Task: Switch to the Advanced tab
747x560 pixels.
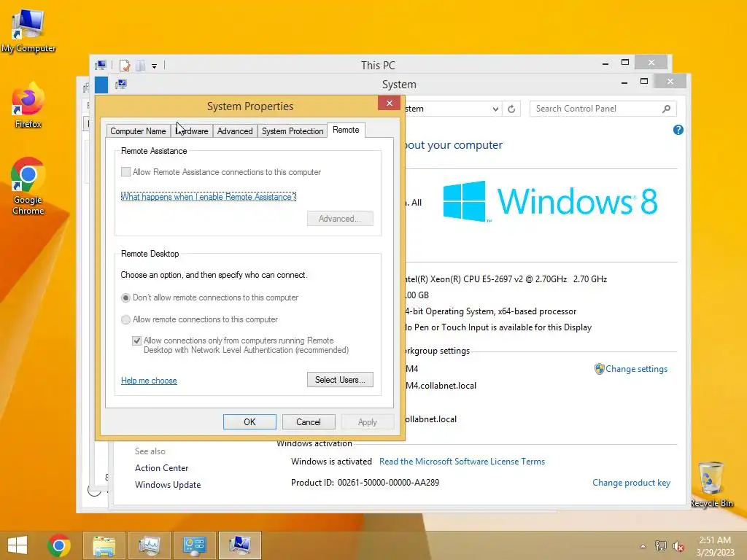Action: coord(235,131)
